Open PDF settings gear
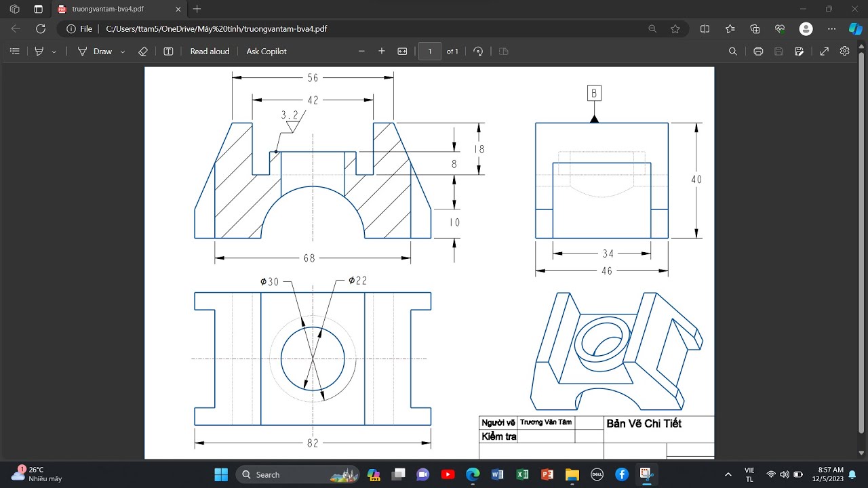The height and width of the screenshot is (488, 868). tap(845, 52)
